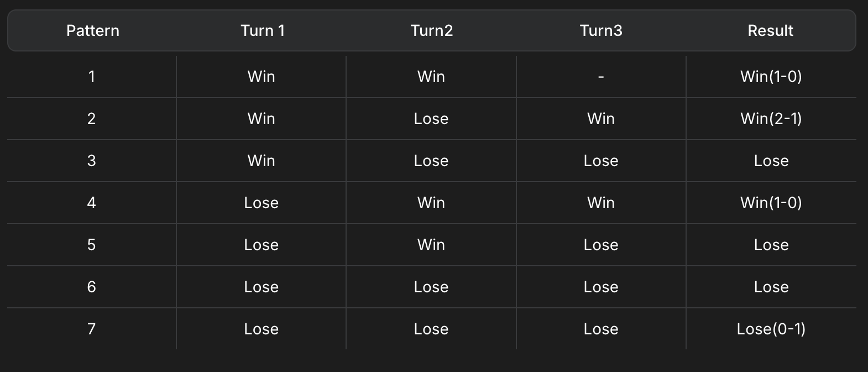This screenshot has height=372, width=868.
Task: Click pattern number 1 cell
Action: (x=92, y=76)
